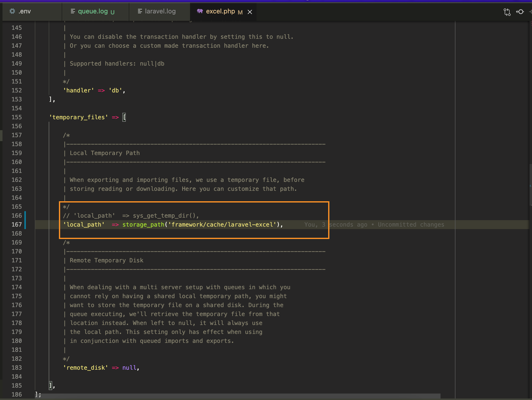Click the lines file icon on laravel.log tab

140,11
